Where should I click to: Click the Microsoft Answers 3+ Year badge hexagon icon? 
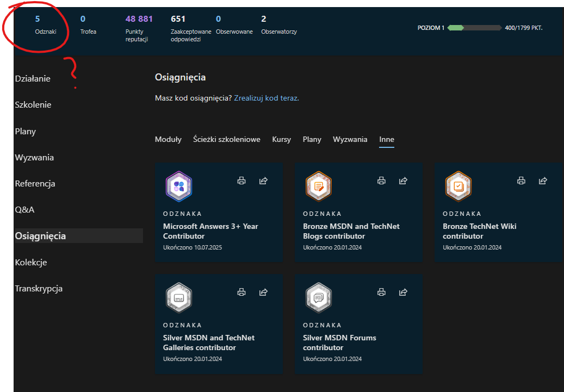point(179,186)
